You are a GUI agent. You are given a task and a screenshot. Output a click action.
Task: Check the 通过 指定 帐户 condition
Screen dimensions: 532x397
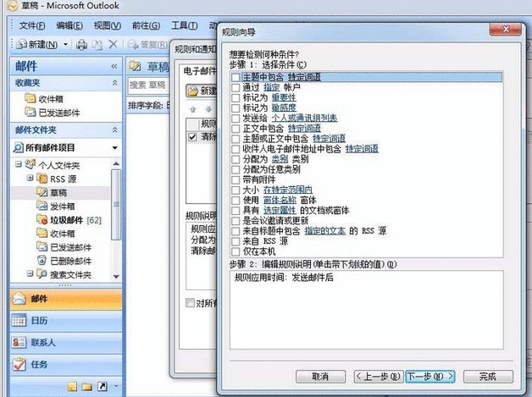point(236,87)
